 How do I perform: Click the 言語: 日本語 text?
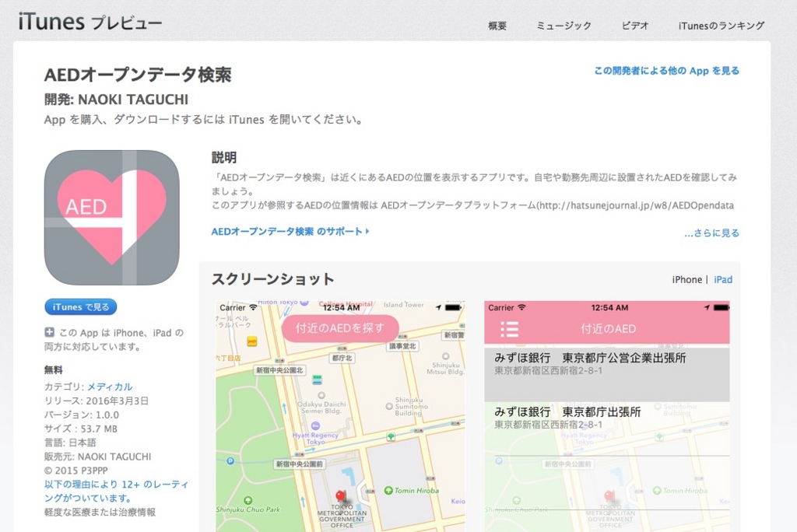tap(70, 443)
